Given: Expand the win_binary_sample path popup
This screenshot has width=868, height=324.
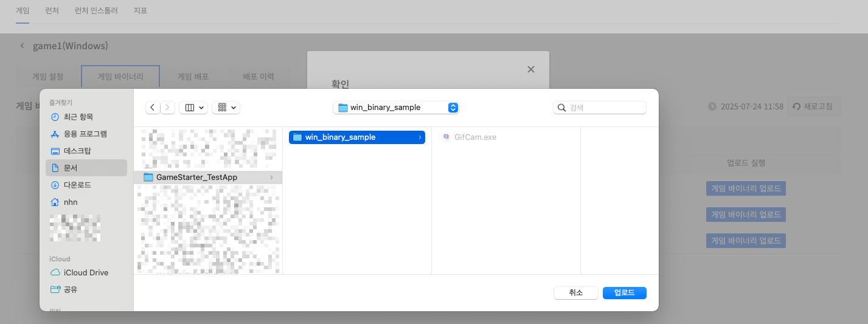Looking at the screenshot, I should [453, 108].
